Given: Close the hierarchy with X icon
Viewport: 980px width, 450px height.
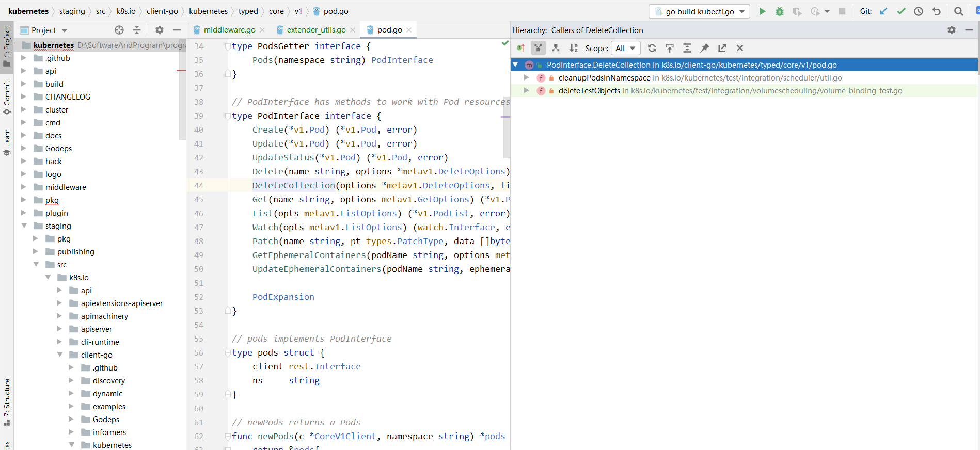Looking at the screenshot, I should (x=740, y=48).
